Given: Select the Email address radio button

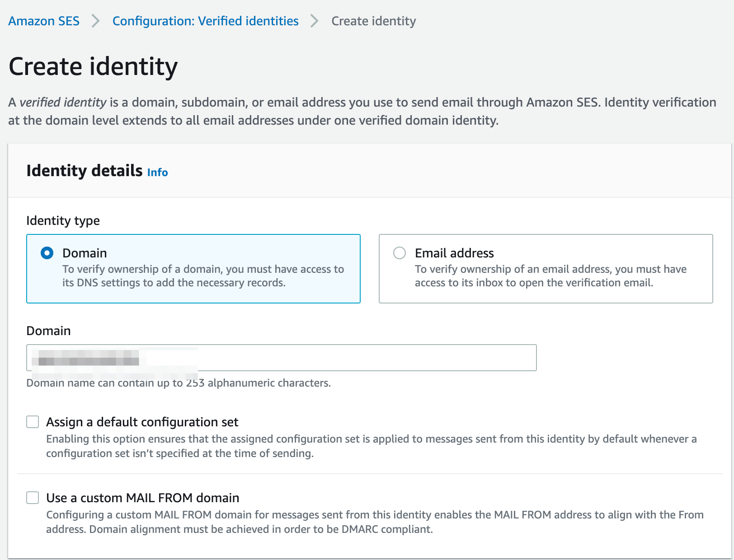Looking at the screenshot, I should pyautogui.click(x=400, y=253).
